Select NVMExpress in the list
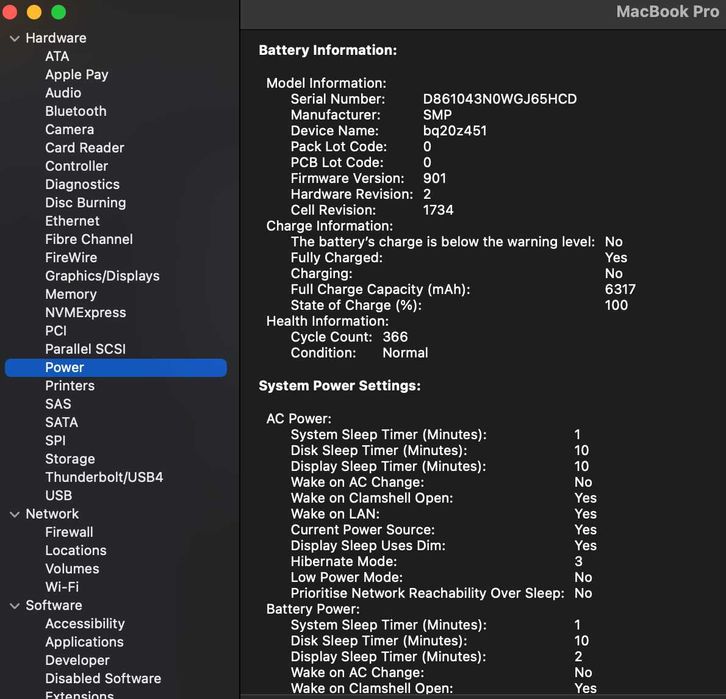Image resolution: width=726 pixels, height=699 pixels. 85,312
